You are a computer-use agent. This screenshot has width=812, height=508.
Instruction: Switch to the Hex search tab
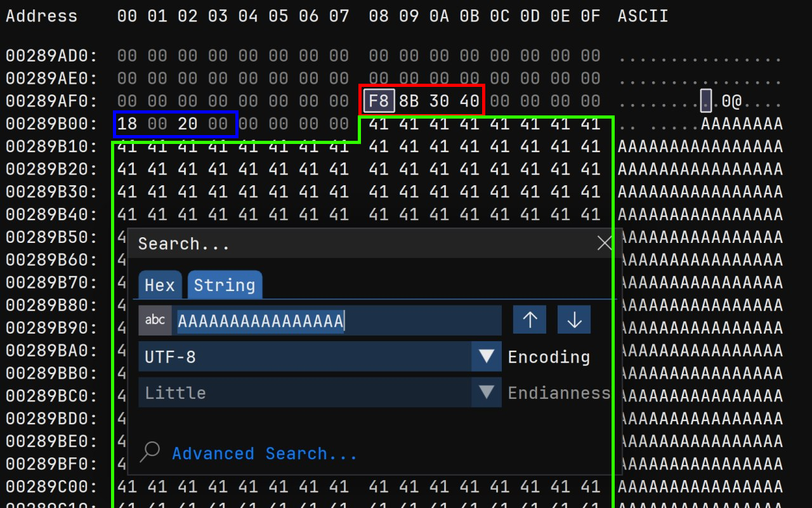click(x=159, y=285)
